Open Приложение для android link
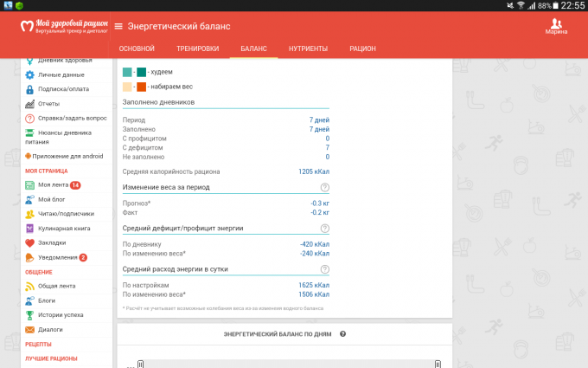This screenshot has height=368, width=588. tap(67, 156)
